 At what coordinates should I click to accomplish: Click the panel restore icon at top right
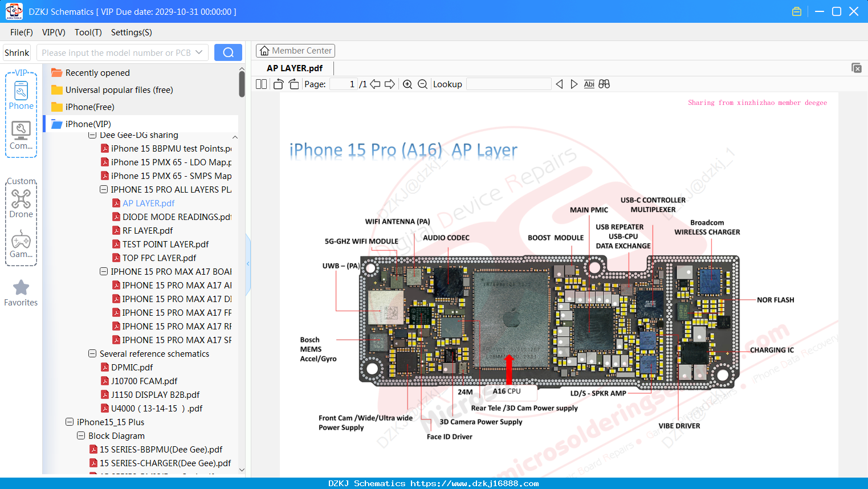pos(856,68)
